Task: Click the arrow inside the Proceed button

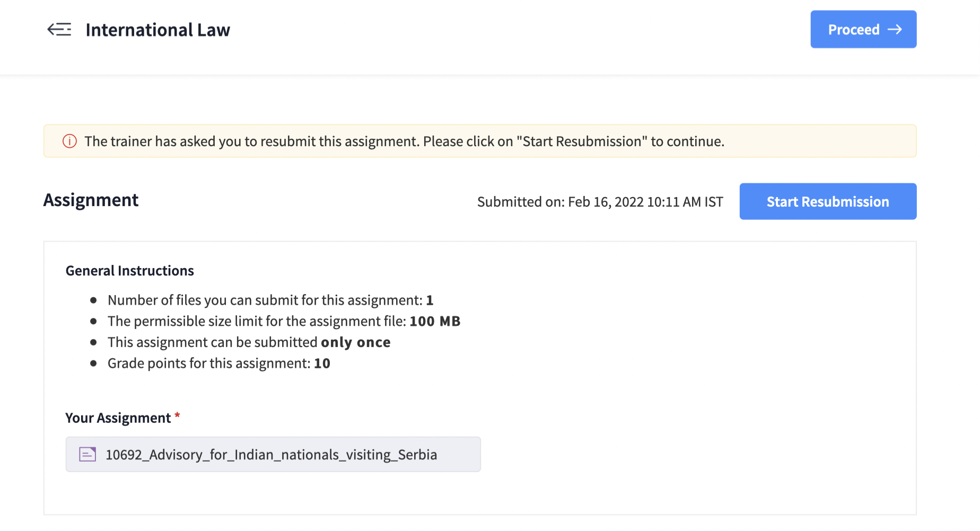Action: (x=895, y=30)
